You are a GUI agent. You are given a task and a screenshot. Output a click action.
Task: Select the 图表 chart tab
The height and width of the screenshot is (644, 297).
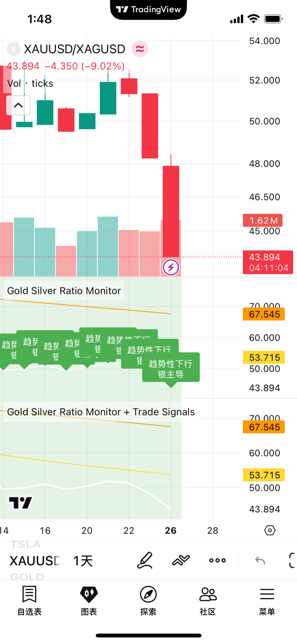click(x=89, y=600)
